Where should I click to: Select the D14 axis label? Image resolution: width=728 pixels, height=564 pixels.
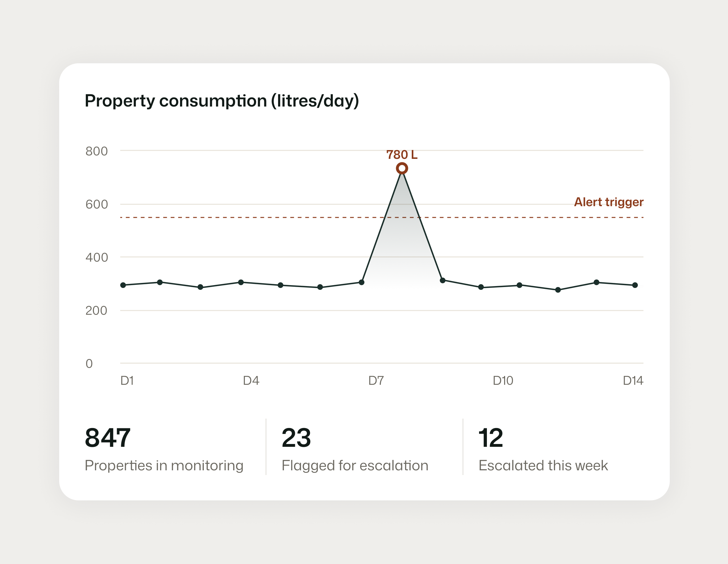(x=633, y=381)
